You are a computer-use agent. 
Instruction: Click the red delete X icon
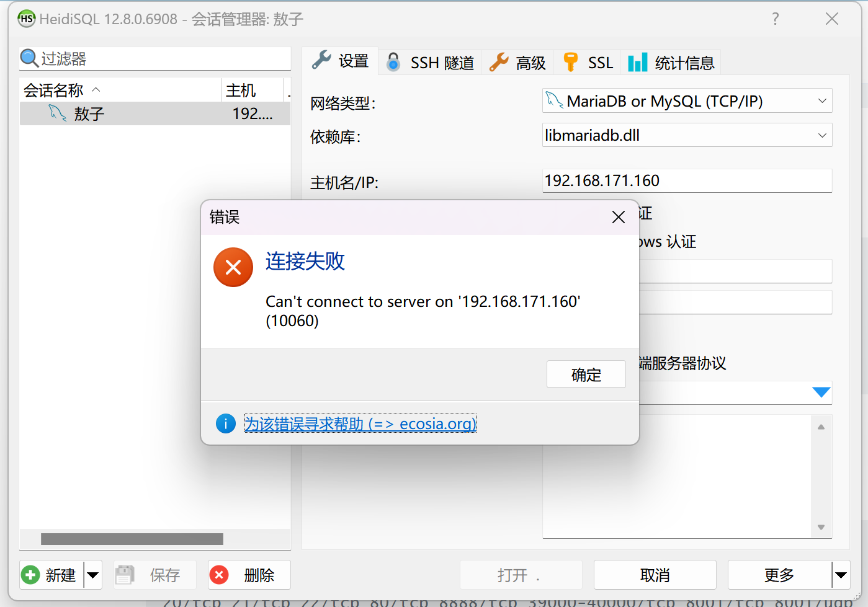click(x=219, y=575)
